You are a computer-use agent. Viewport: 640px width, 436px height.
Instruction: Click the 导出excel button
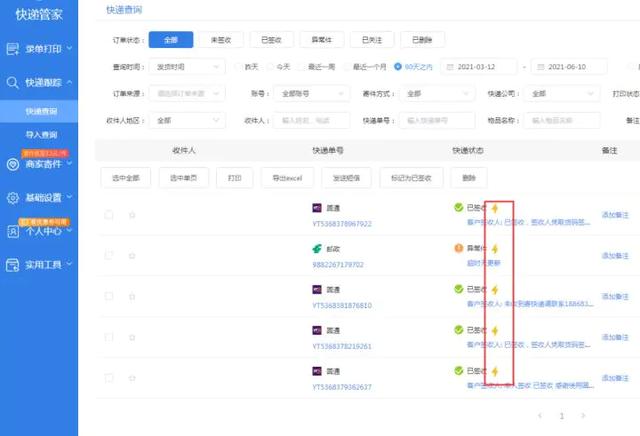click(x=287, y=178)
